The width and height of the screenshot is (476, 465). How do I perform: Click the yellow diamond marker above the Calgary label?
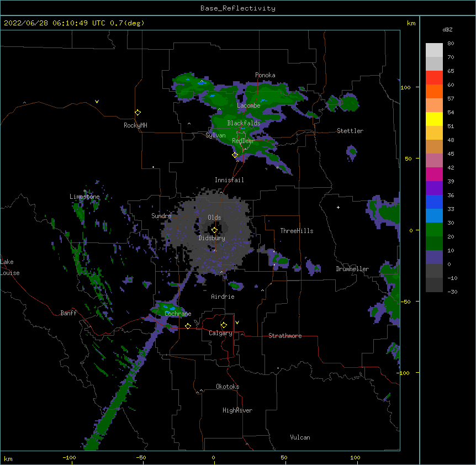[224, 325]
